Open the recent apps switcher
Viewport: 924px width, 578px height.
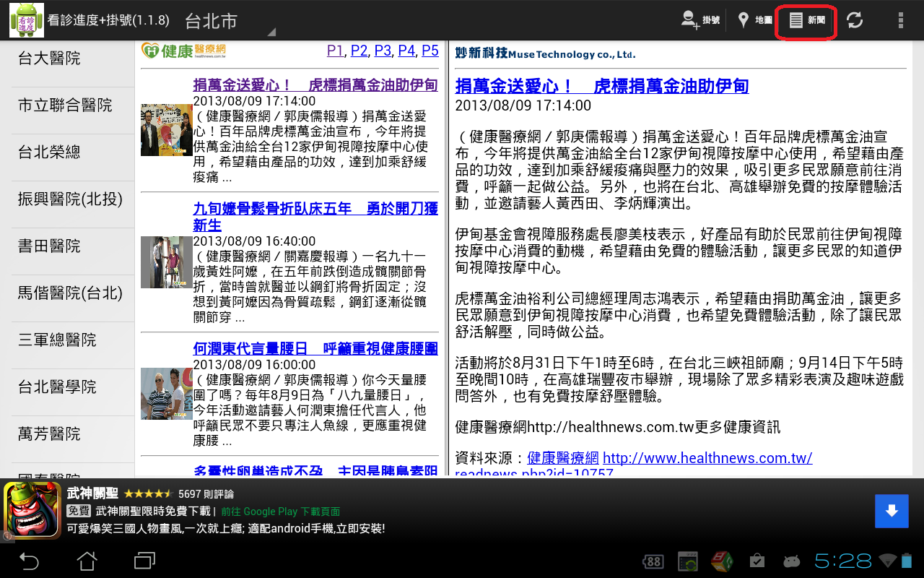144,561
